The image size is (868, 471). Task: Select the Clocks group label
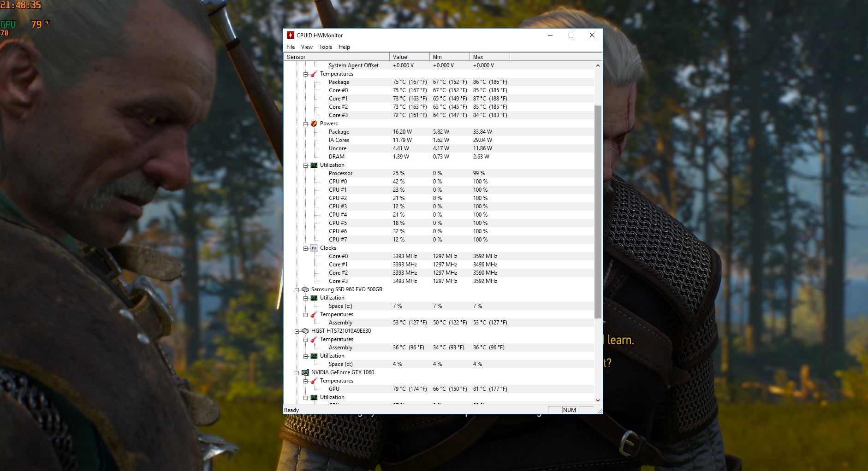(328, 248)
